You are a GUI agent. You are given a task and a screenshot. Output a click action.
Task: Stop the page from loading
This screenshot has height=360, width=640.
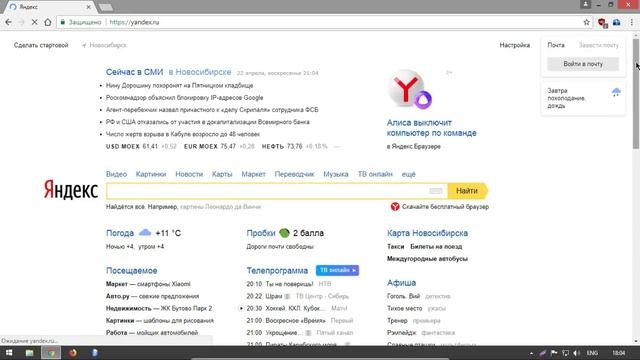coord(34,22)
